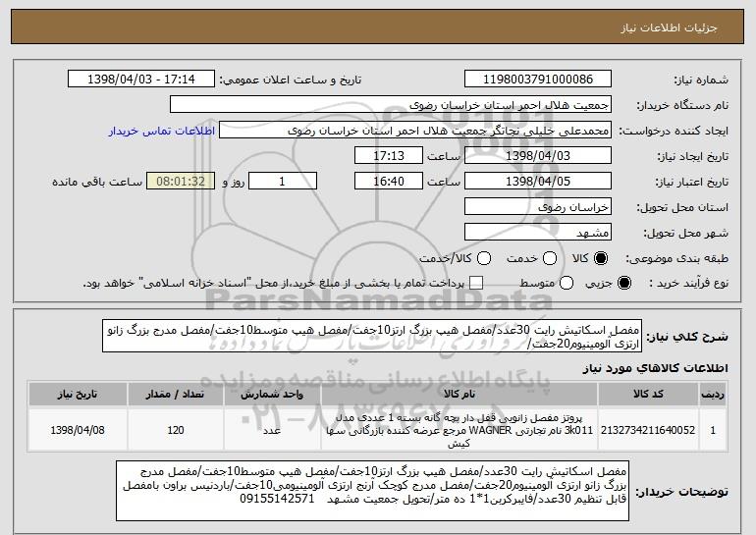
Task: Click the تعداد / مقدار column header
Action: (x=175, y=395)
